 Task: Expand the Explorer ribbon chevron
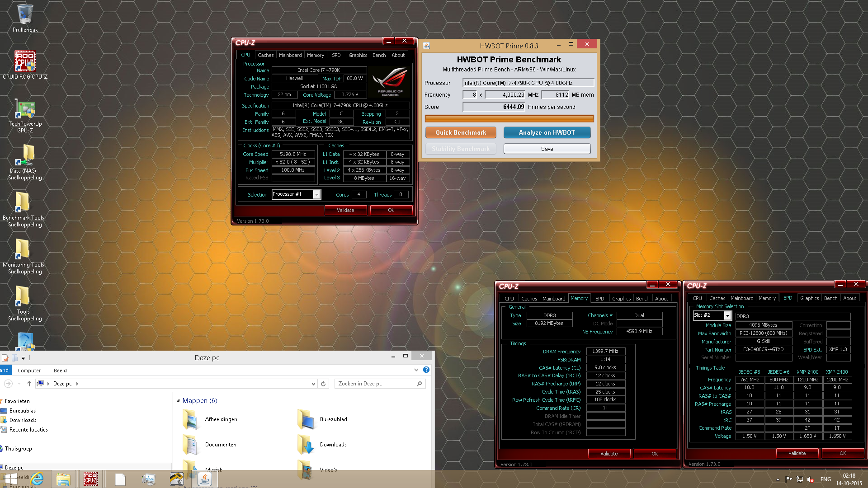click(416, 370)
